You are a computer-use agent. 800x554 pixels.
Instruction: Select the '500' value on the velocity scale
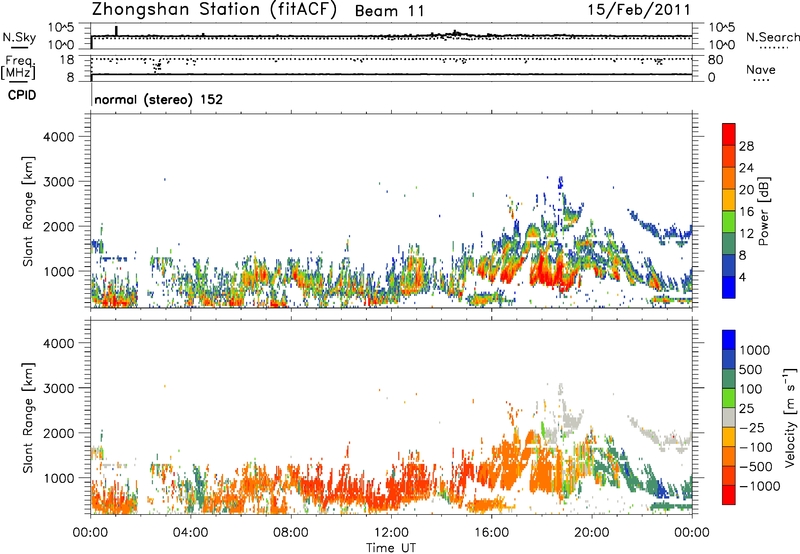click(x=751, y=369)
